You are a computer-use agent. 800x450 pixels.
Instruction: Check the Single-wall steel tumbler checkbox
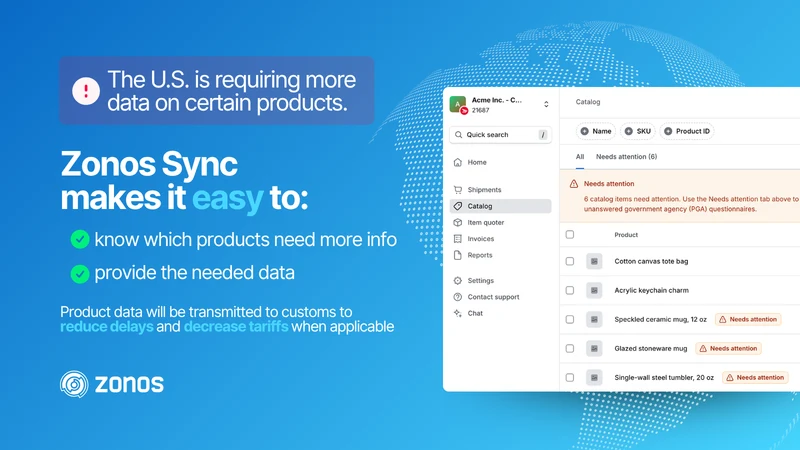570,378
